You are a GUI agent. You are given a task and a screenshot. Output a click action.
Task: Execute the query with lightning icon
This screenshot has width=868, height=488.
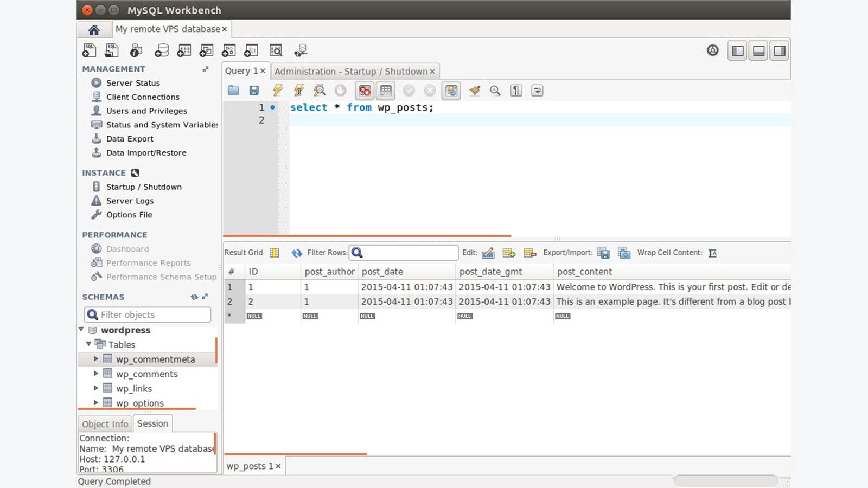pyautogui.click(x=278, y=91)
